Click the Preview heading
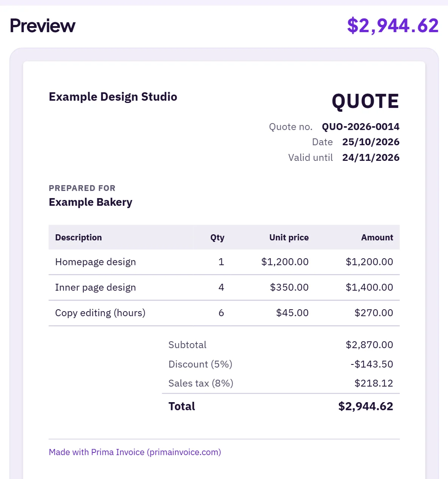The height and width of the screenshot is (479, 448). pyautogui.click(x=43, y=26)
